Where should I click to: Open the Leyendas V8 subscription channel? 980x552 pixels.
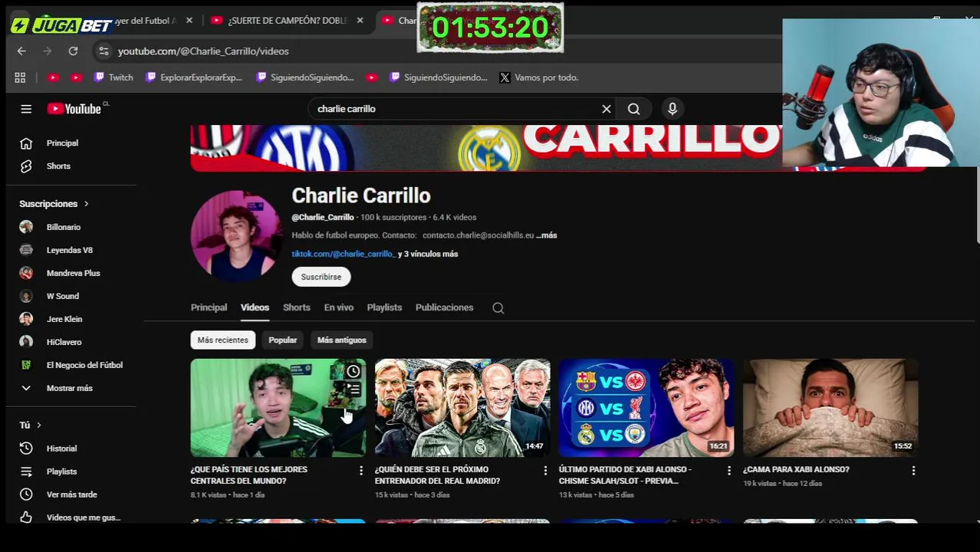coord(71,251)
